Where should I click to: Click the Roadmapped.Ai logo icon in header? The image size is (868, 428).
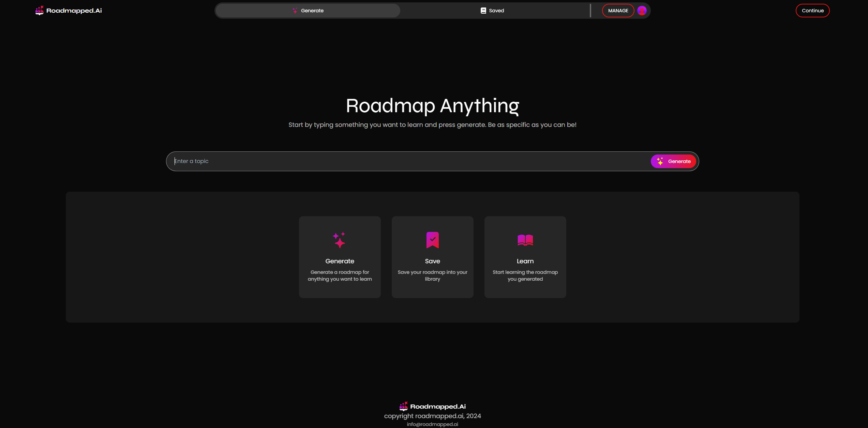point(40,11)
